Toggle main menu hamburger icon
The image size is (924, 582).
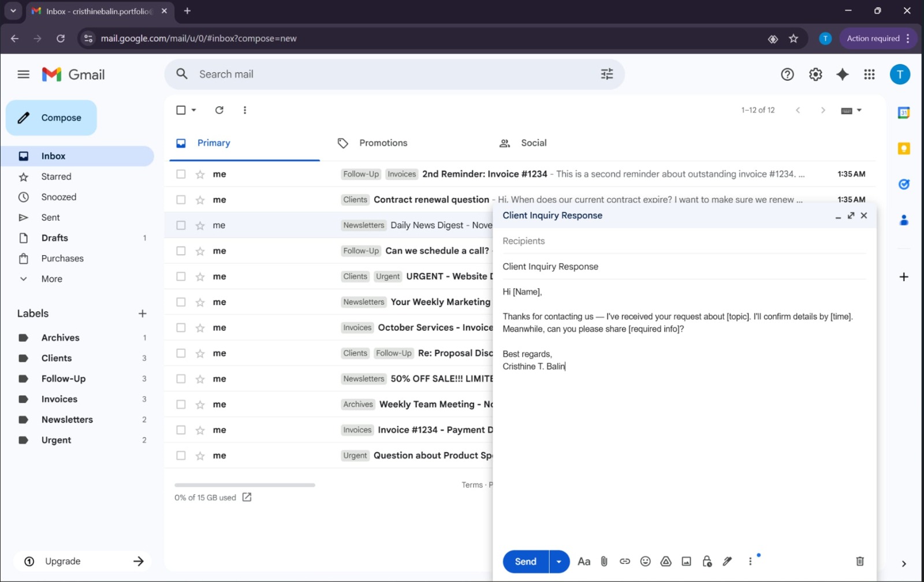pos(23,74)
